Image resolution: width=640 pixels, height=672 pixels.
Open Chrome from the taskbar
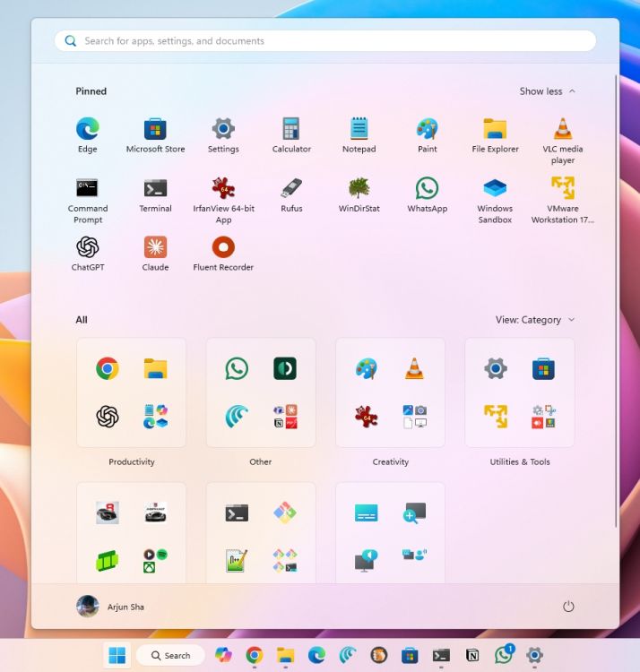[255, 655]
